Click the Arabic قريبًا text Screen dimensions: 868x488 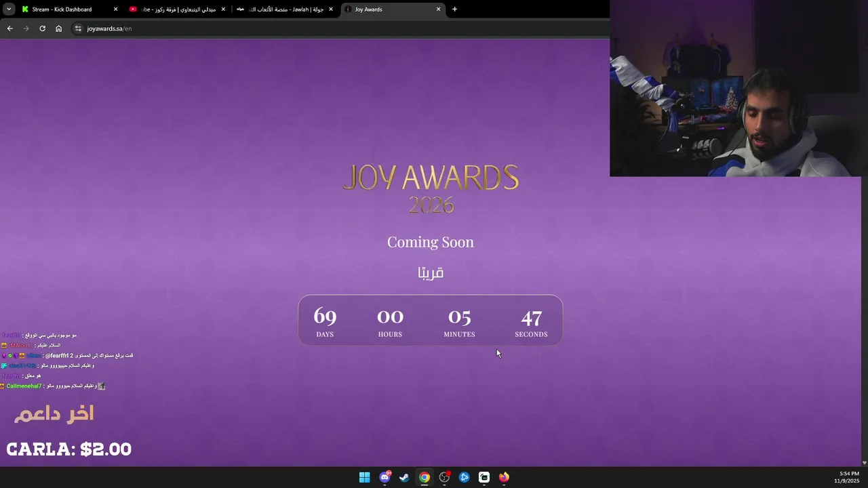[x=431, y=272]
